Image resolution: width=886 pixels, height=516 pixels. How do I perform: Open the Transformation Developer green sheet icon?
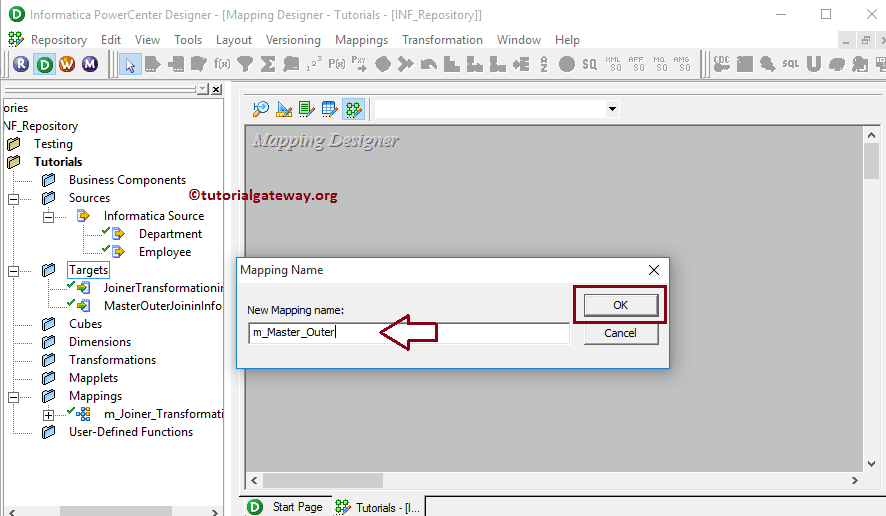tap(307, 109)
